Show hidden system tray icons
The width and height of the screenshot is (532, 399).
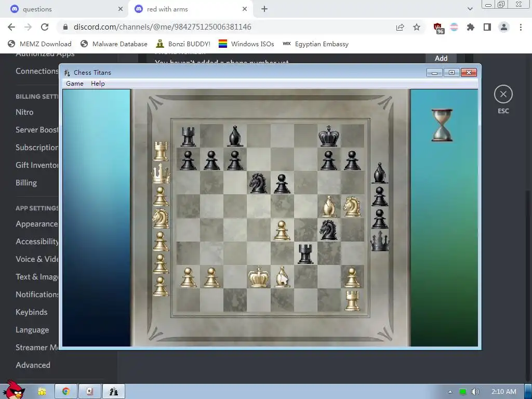click(450, 392)
